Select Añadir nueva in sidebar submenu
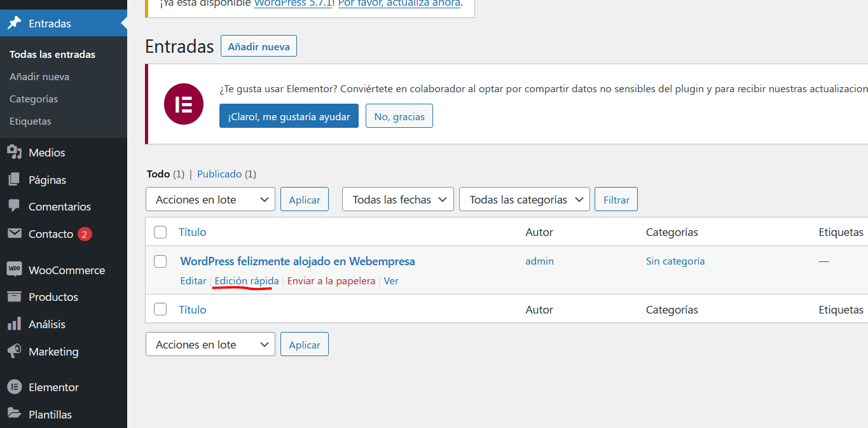Screen dimensions: 868x428 click(x=39, y=77)
